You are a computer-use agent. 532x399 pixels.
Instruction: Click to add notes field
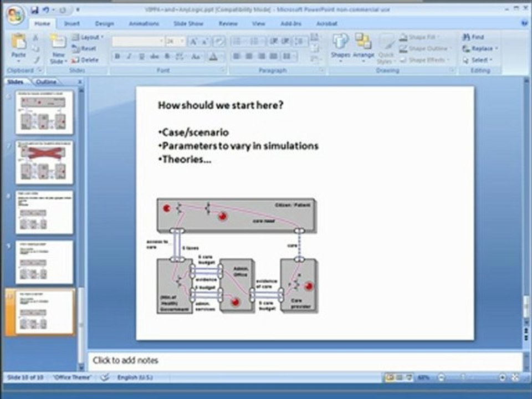pos(305,361)
